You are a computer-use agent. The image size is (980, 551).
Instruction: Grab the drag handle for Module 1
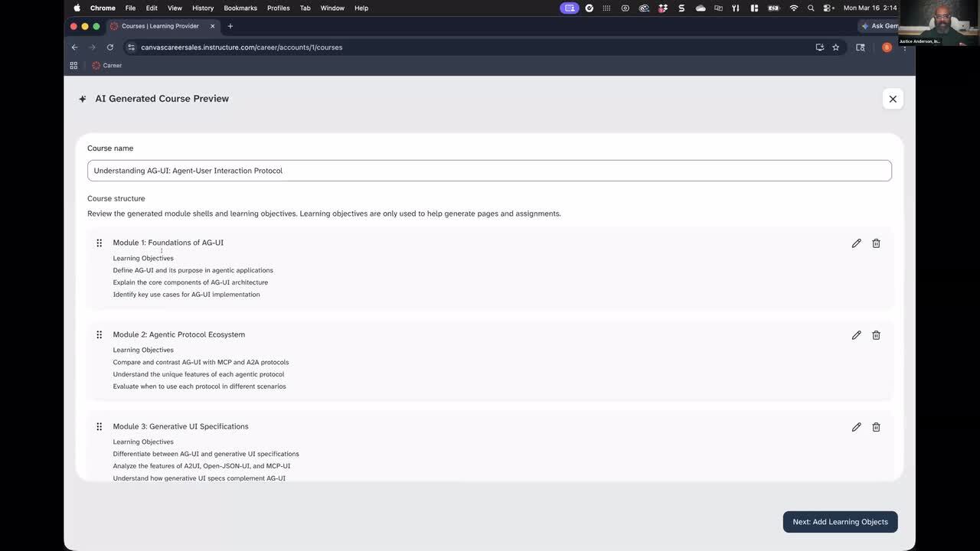coord(99,243)
